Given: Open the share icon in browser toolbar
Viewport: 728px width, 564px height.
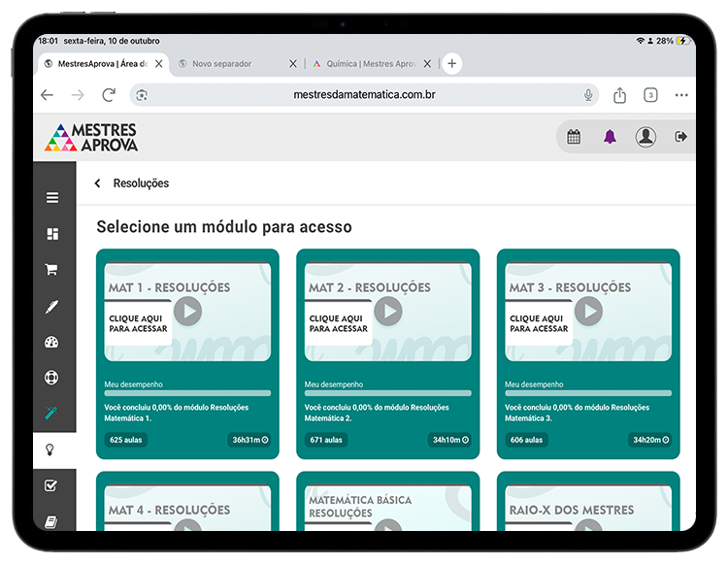Looking at the screenshot, I should tap(620, 95).
